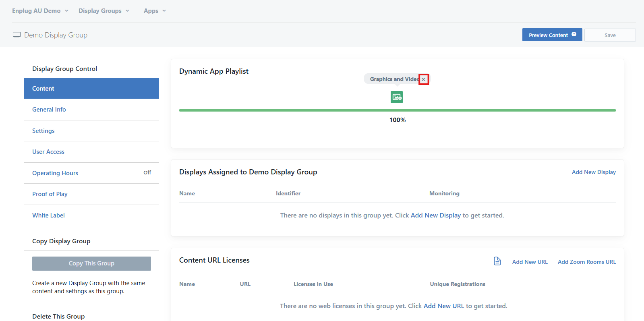644x321 pixels.
Task: Click the document icon in Content URL Licenses
Action: pyautogui.click(x=497, y=261)
